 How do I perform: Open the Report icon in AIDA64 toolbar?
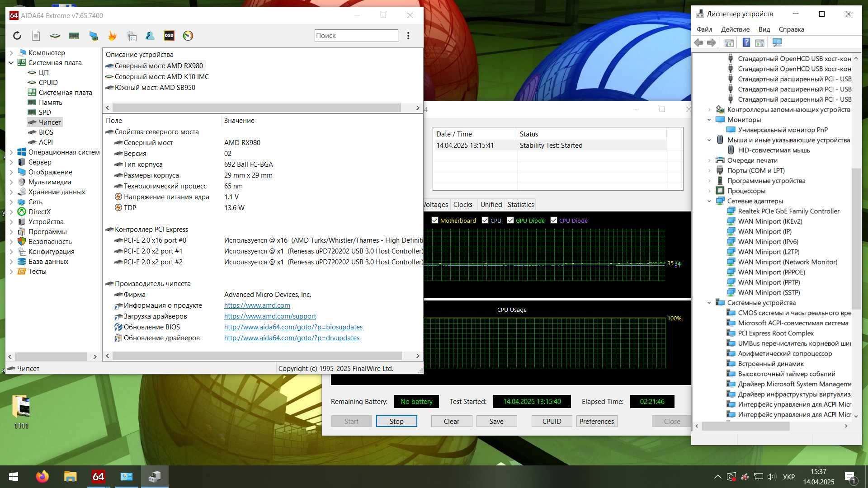(36, 36)
